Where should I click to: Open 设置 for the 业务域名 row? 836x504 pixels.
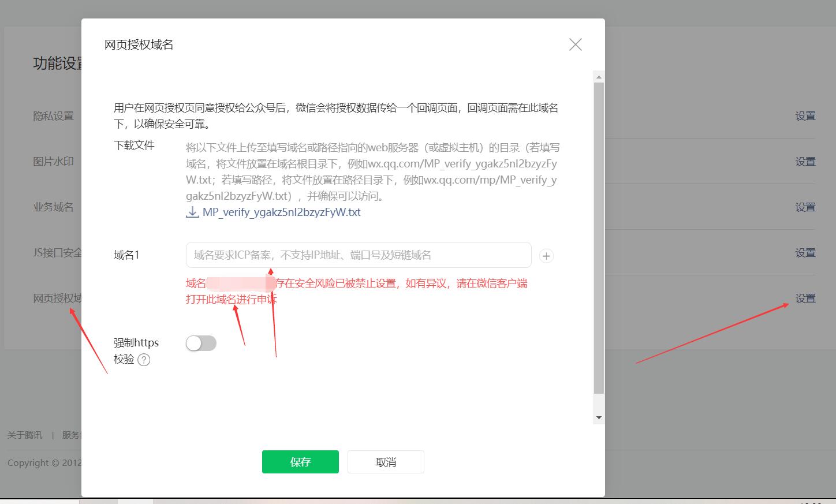(x=805, y=207)
